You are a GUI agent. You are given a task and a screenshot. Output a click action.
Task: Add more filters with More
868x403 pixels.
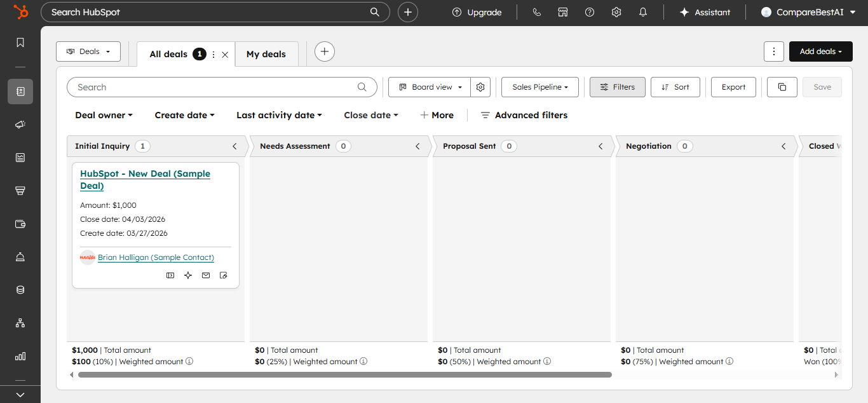coord(437,115)
